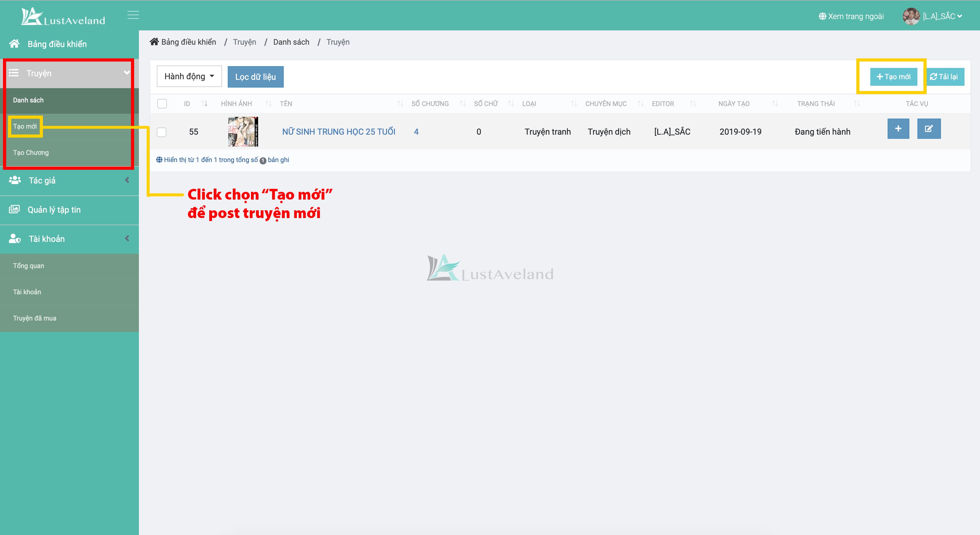Image resolution: width=980 pixels, height=535 pixels.
Task: Expand the Tác giả menu chevron
Action: (127, 180)
